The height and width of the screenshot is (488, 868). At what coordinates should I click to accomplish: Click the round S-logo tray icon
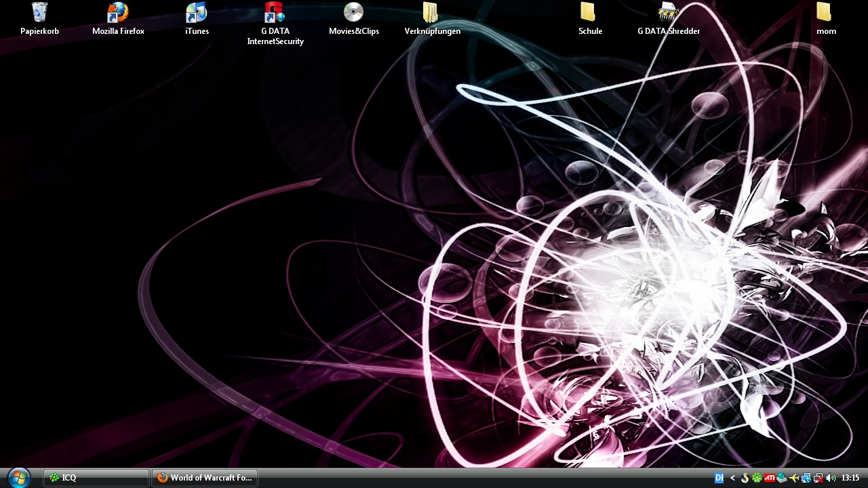[745, 478]
